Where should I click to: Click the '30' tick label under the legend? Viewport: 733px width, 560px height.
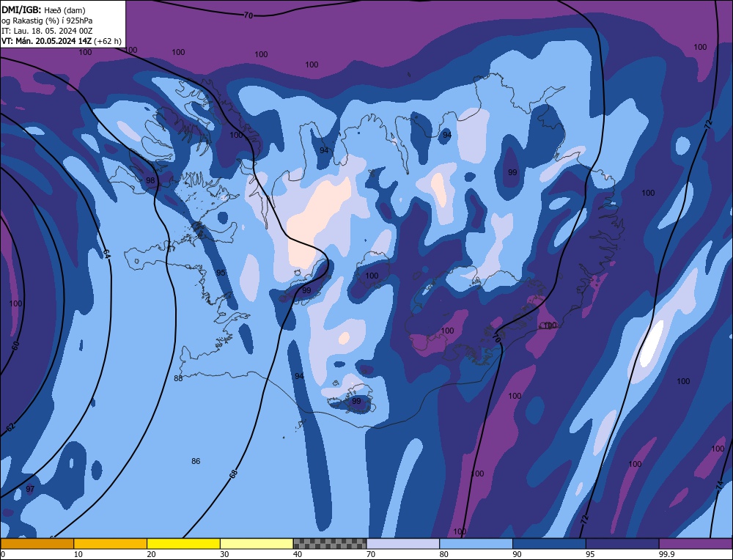coord(224,554)
